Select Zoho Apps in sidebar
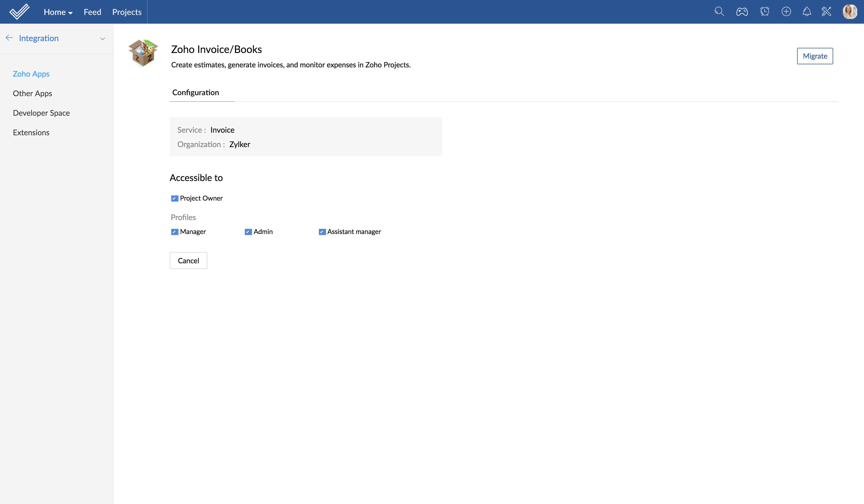This screenshot has width=864, height=504. coord(31,74)
